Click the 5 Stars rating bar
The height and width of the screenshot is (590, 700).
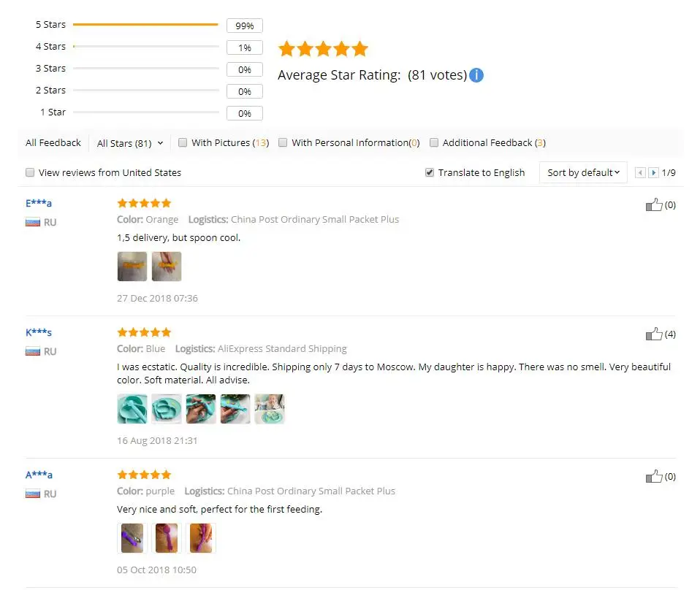tap(146, 25)
